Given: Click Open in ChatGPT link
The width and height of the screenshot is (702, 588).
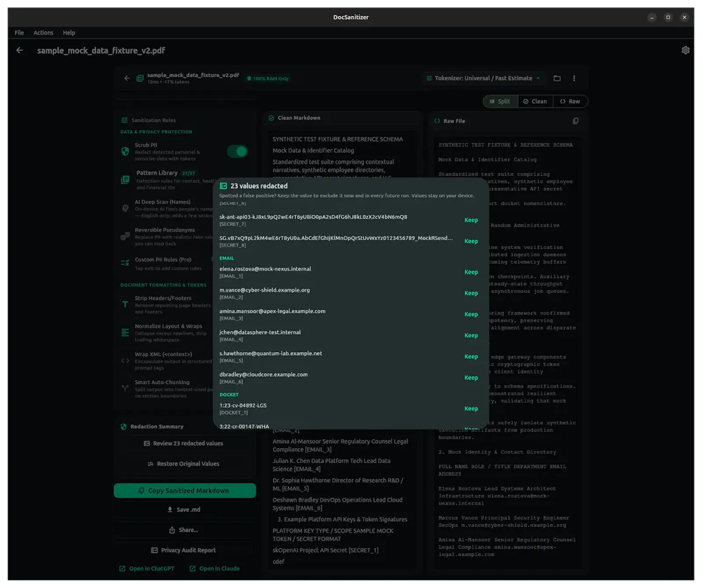Looking at the screenshot, I should tap(147, 569).
